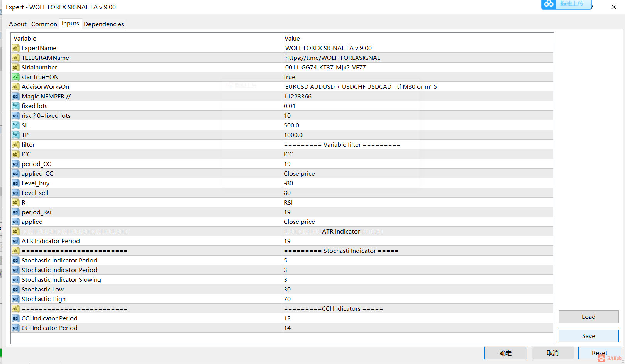Click the double icon beside fixed lots
This screenshot has width=625, height=364.
click(x=15, y=106)
